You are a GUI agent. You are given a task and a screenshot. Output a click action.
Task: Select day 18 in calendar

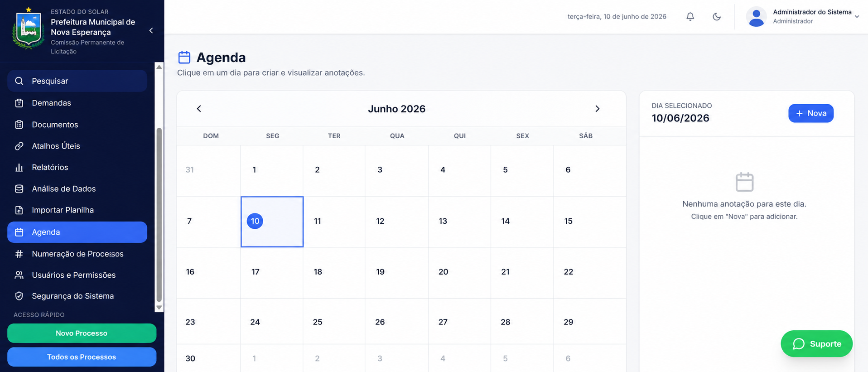(334, 273)
